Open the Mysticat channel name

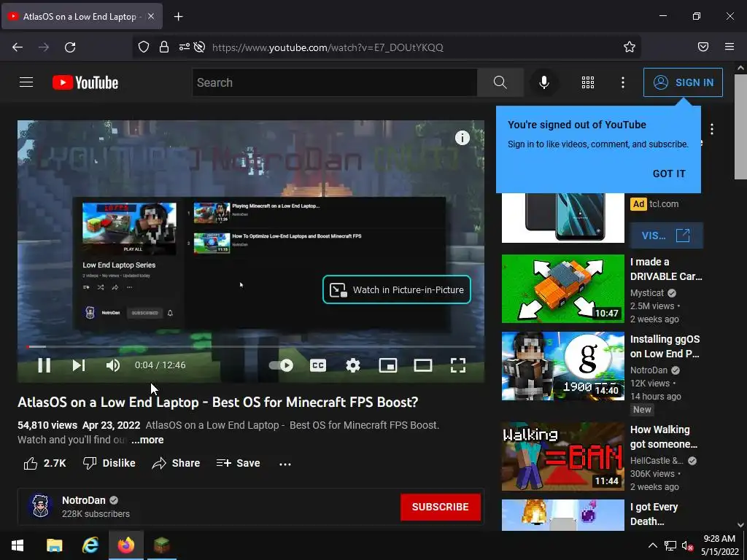646,293
